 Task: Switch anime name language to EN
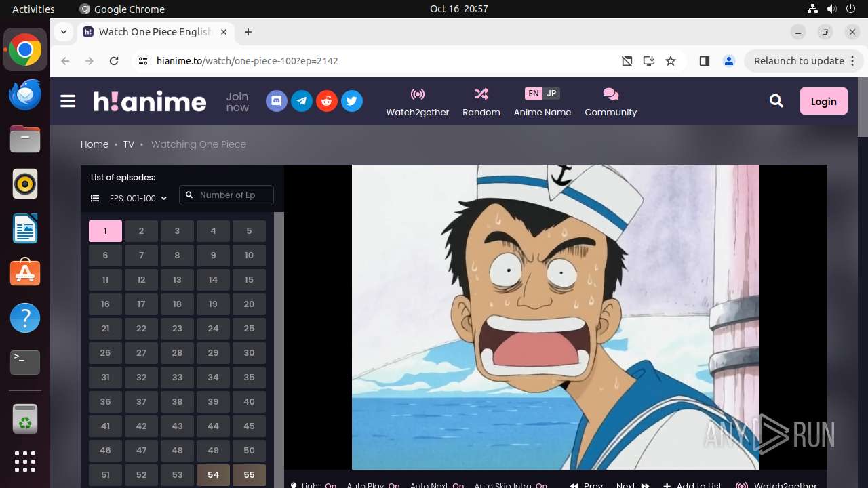tap(534, 94)
